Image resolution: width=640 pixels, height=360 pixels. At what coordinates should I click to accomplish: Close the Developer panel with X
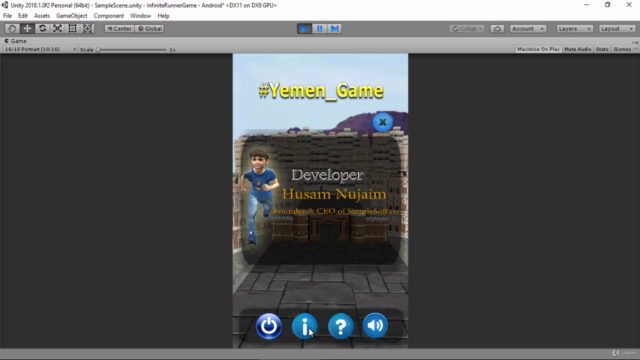coord(382,122)
